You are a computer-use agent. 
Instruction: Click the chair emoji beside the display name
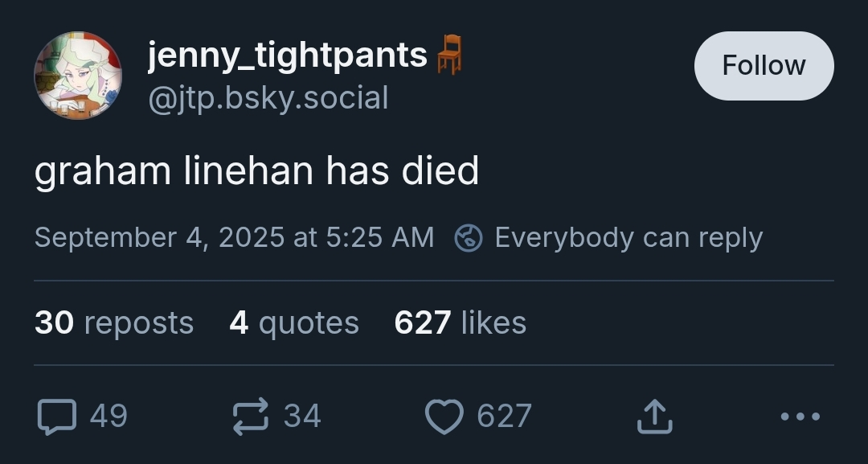[x=449, y=55]
